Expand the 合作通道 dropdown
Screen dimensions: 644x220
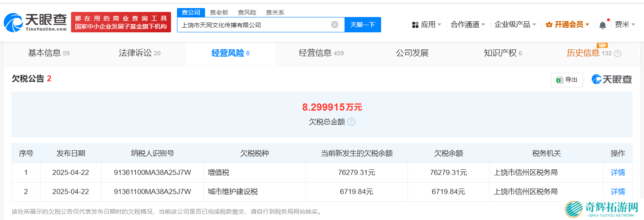tap(468, 25)
